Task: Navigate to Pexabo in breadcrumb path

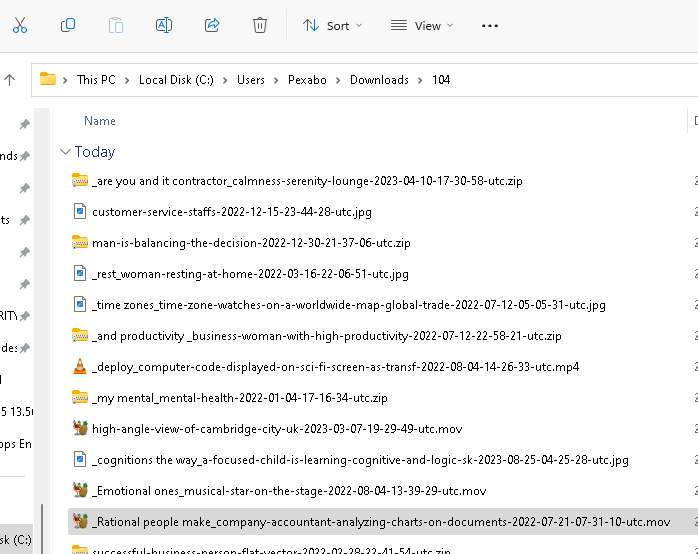Action: (x=307, y=80)
